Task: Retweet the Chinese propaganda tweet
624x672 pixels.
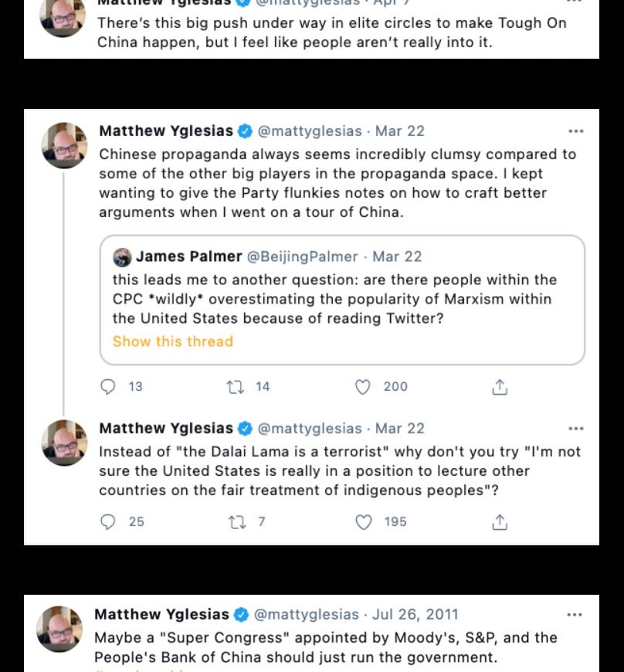Action: [236, 386]
